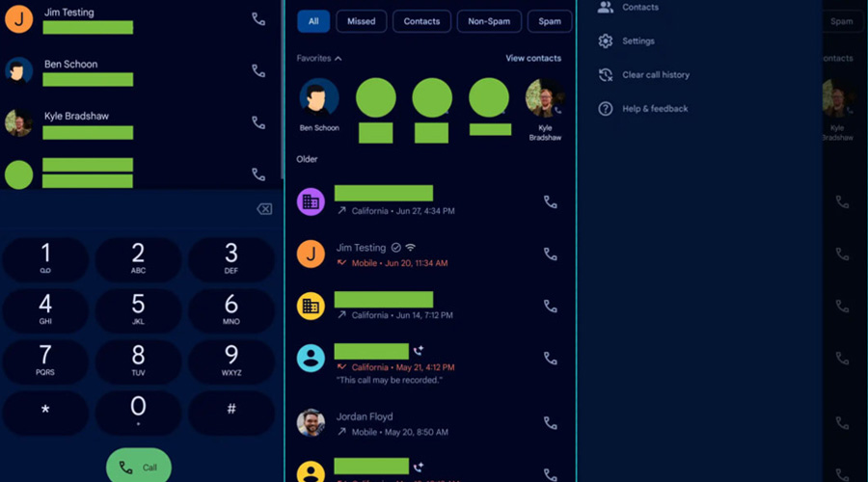Screen dimensions: 868x482
Task: Switch to the Spam filter chip
Action: point(549,21)
